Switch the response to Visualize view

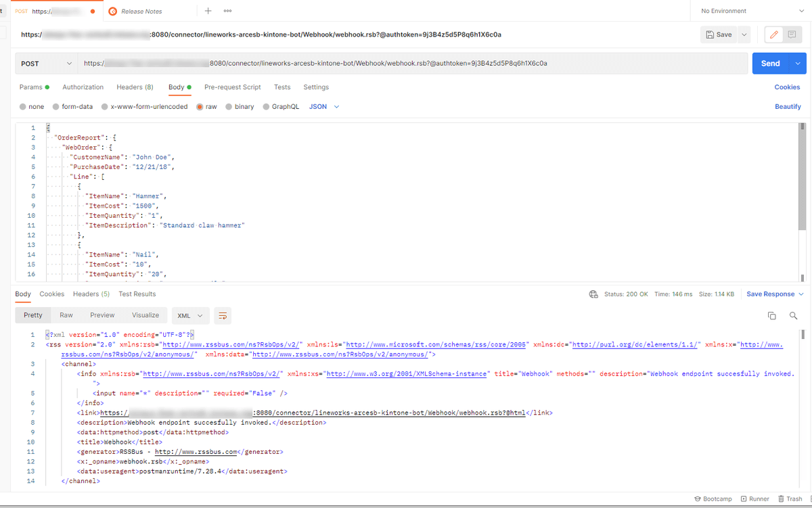point(145,315)
